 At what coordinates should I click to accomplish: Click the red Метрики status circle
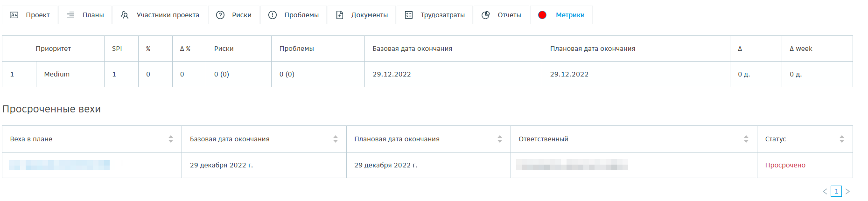point(542,15)
